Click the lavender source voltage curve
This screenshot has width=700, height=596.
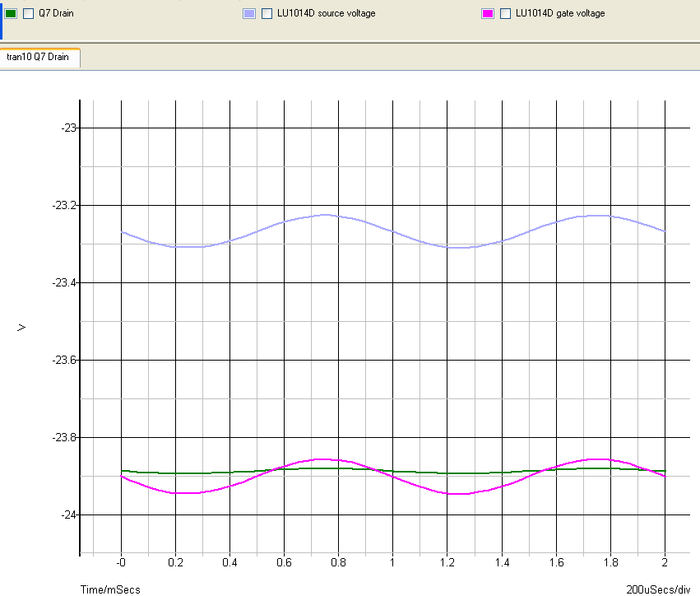pos(393,231)
